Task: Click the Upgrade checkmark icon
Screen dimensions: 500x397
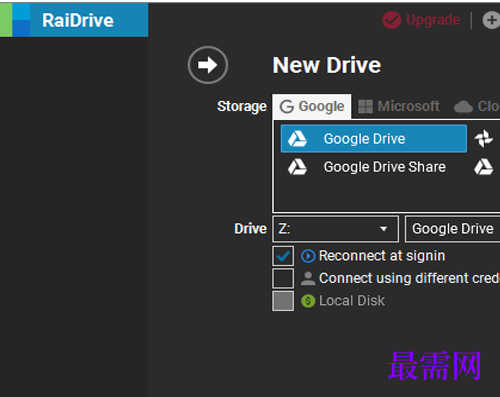Action: coord(392,20)
